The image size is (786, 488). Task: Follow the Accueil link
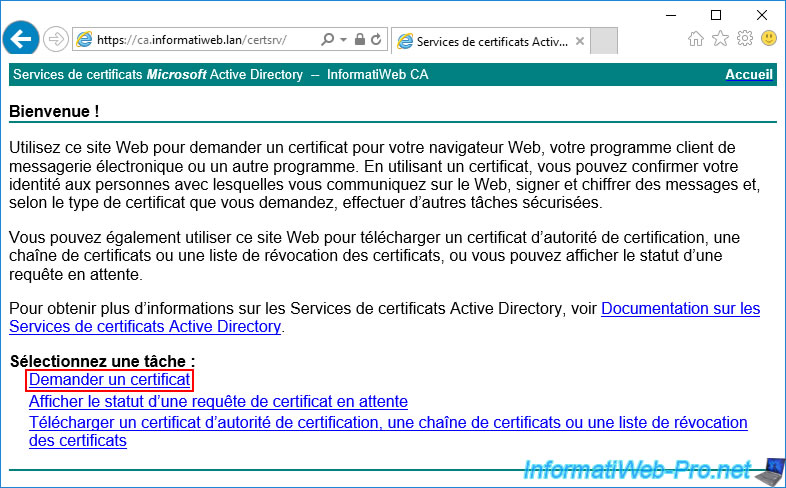point(749,75)
